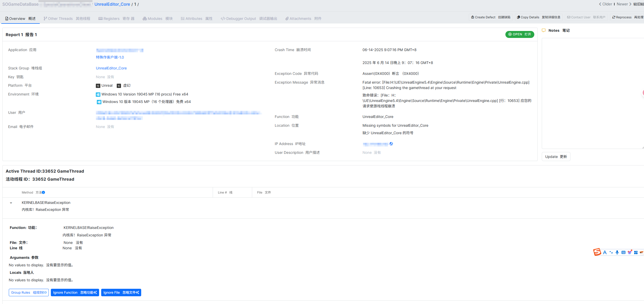The width and height of the screenshot is (644, 304).
Task: Switch to the Overview tab
Action: tap(20, 19)
